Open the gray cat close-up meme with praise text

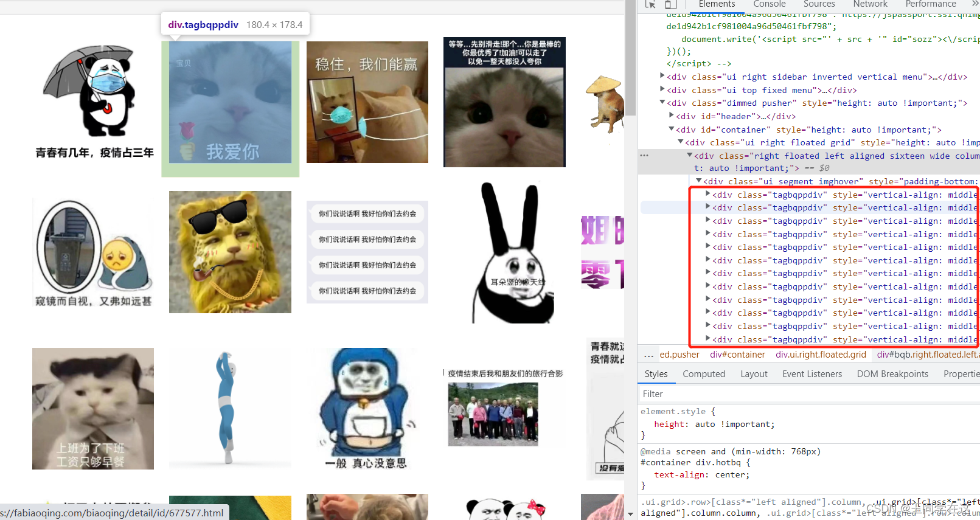504,102
